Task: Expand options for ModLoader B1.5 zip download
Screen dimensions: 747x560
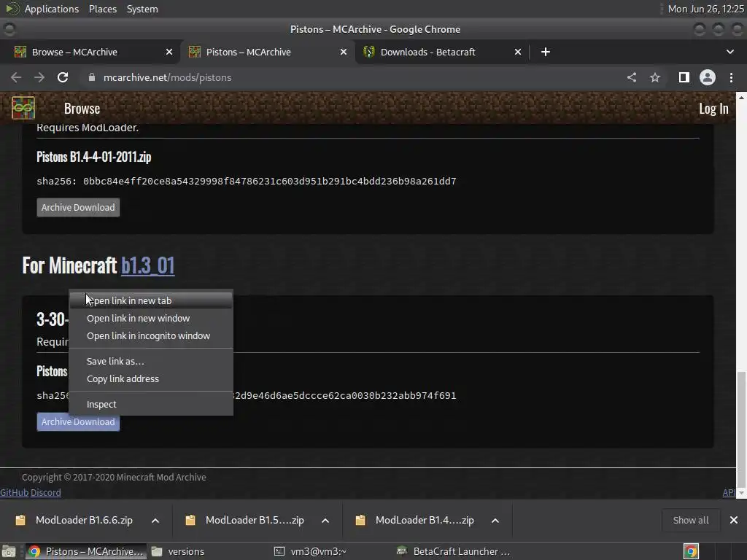Action: [x=325, y=521]
